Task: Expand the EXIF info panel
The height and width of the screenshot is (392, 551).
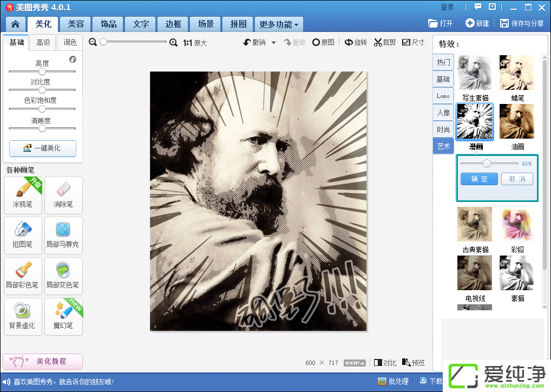Action: (355, 363)
